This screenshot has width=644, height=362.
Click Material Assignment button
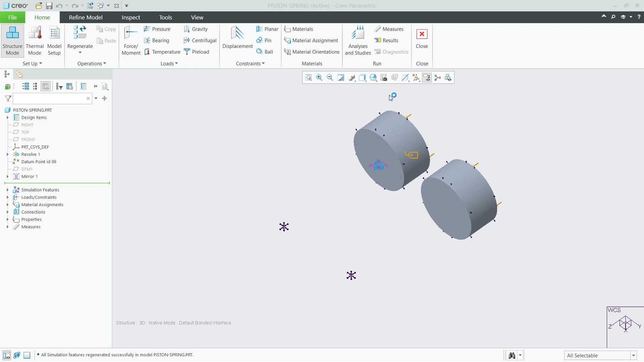tap(311, 41)
